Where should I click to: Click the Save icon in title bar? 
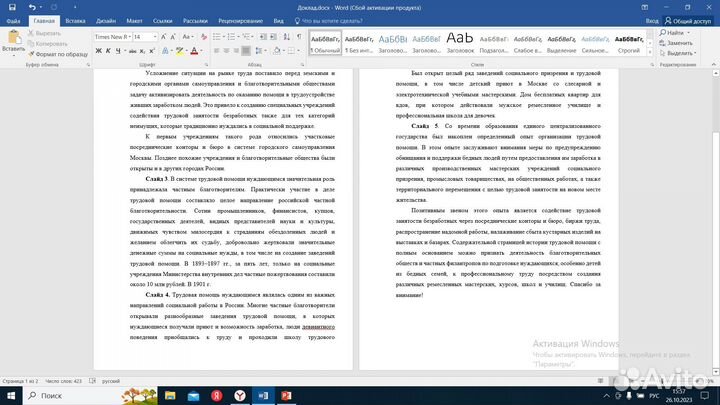pos(12,7)
